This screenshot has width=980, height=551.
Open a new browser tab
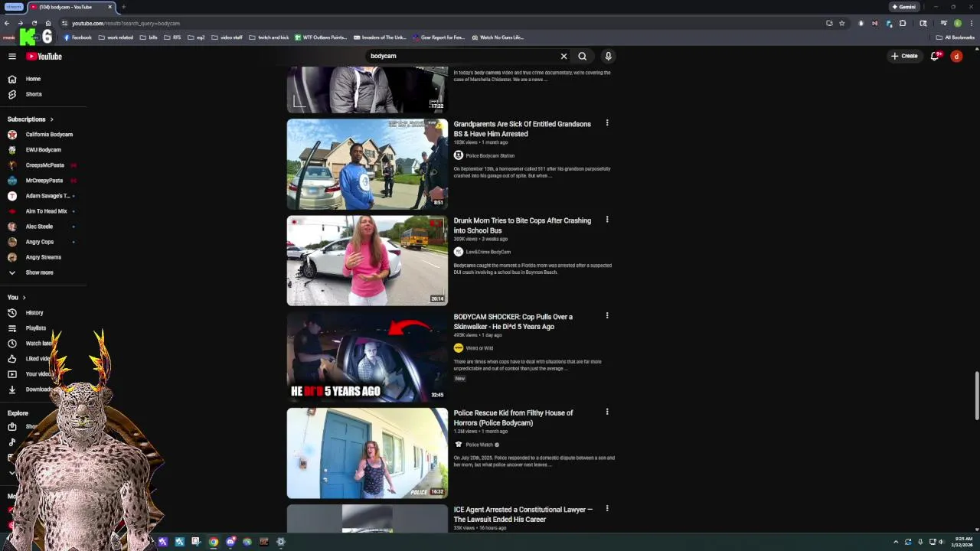click(x=123, y=7)
